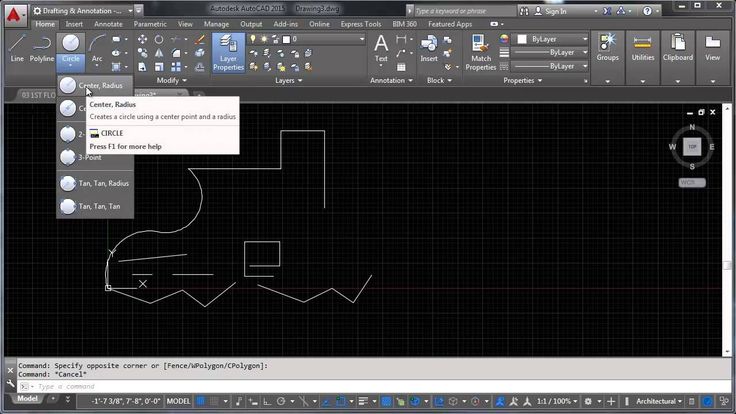Toggle Ortho mode in status bar
The height and width of the screenshot is (414, 736).
pyautogui.click(x=267, y=401)
